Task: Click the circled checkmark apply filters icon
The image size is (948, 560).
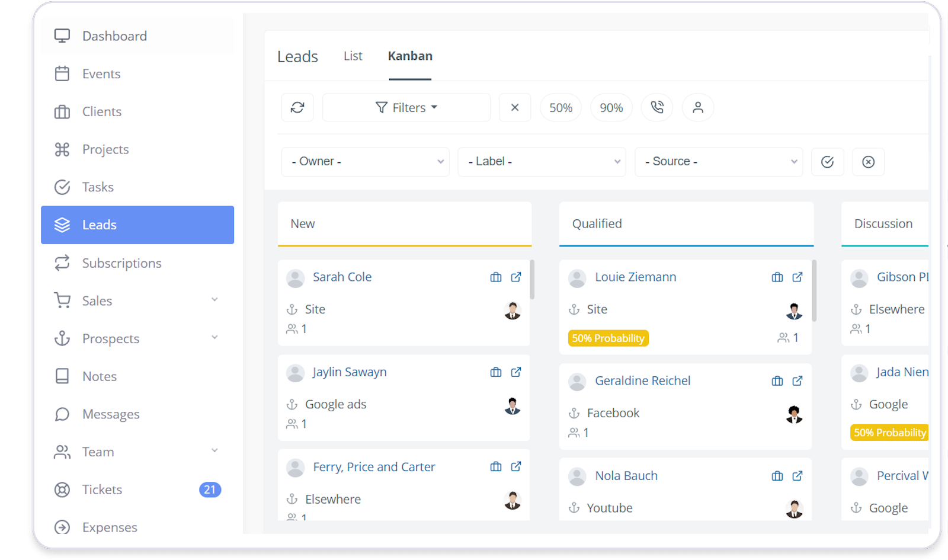Action: pyautogui.click(x=827, y=162)
